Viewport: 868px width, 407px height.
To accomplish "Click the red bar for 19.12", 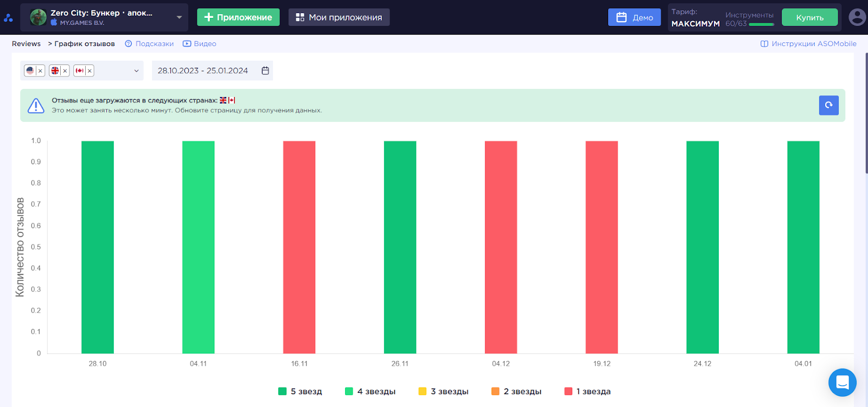I will [602, 247].
